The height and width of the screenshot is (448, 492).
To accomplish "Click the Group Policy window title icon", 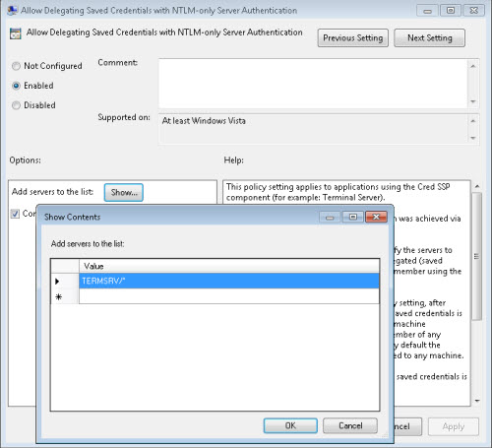I will tap(12, 10).
